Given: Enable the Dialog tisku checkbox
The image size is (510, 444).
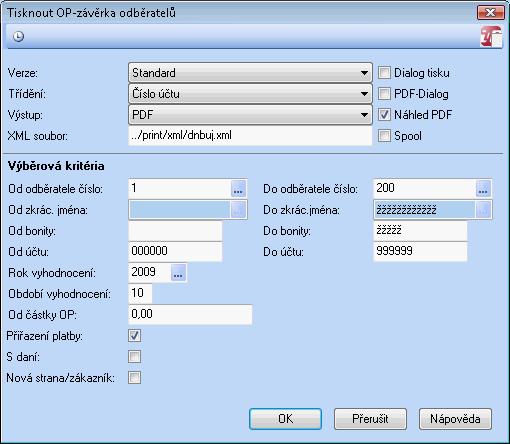Looking at the screenshot, I should pos(384,73).
